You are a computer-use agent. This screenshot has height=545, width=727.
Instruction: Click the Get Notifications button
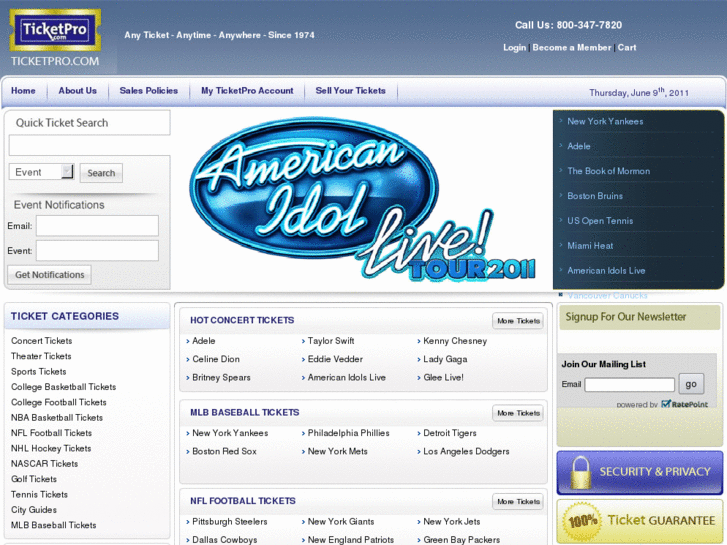pyautogui.click(x=50, y=275)
